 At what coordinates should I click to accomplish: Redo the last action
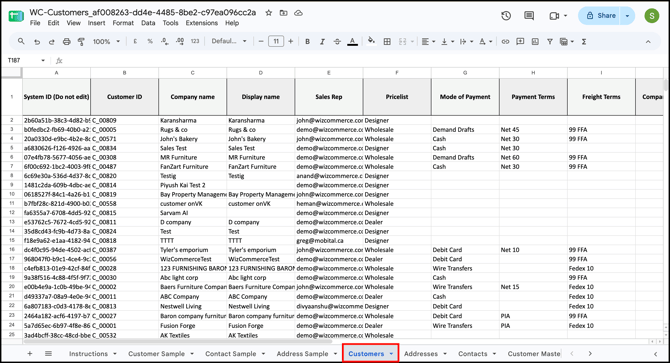click(x=52, y=41)
